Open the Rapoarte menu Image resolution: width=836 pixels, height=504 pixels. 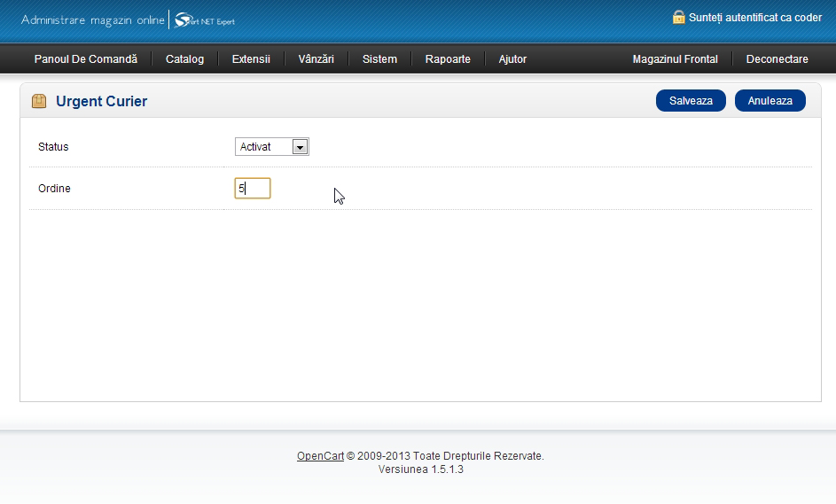[448, 59]
